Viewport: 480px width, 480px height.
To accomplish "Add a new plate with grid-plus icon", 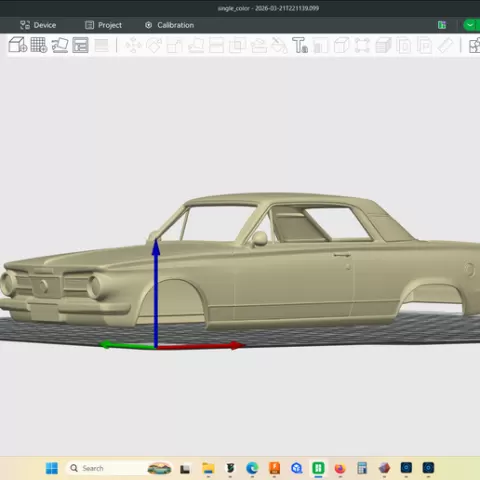I will tap(39, 45).
